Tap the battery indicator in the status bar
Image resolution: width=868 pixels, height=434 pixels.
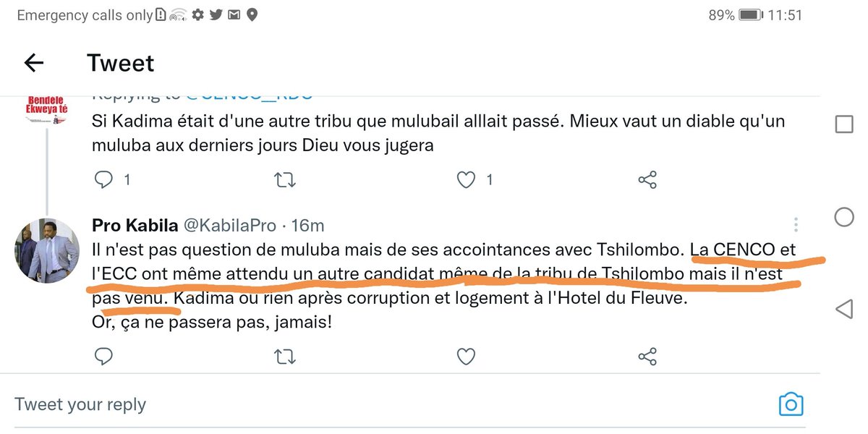tap(750, 15)
